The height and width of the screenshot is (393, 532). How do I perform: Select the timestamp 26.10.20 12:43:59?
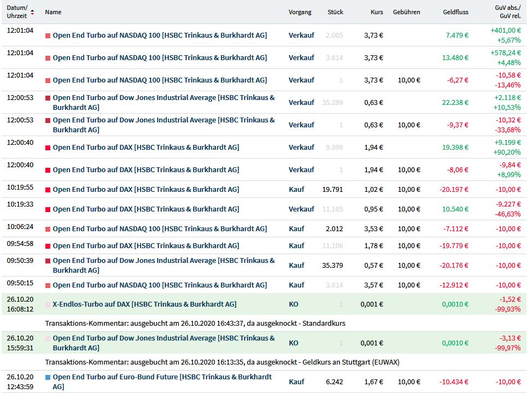20,382
